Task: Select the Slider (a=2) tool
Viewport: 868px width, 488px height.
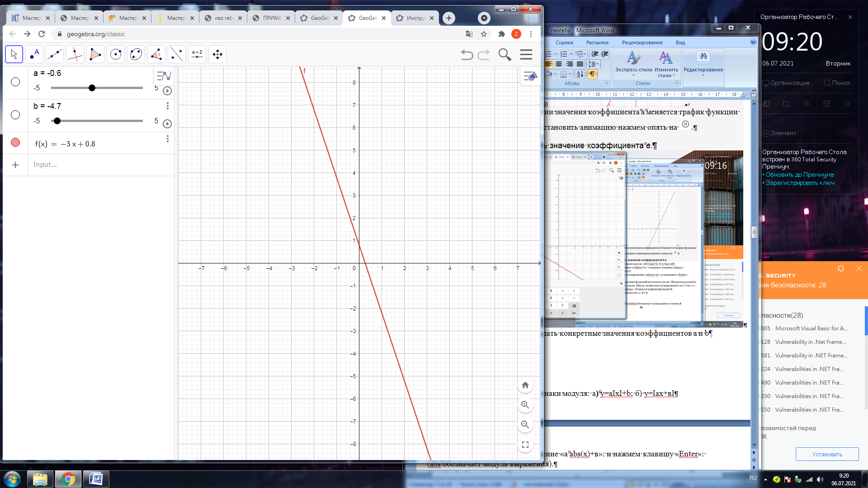Action: pos(197,54)
